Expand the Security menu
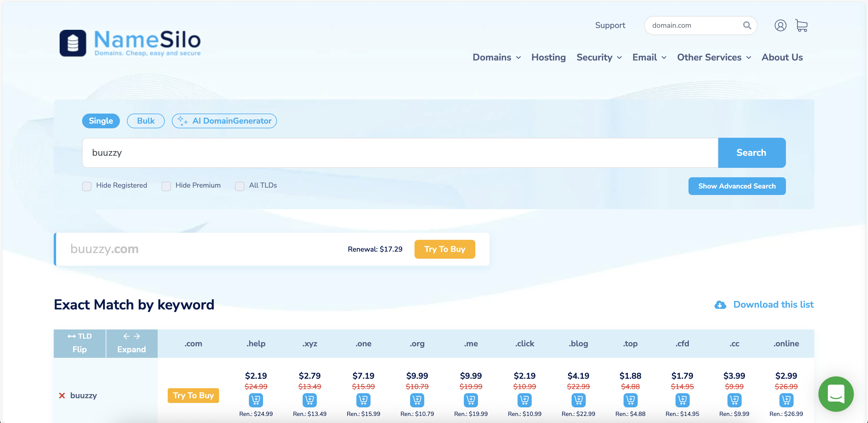Viewport: 868px width, 423px height. (x=599, y=57)
